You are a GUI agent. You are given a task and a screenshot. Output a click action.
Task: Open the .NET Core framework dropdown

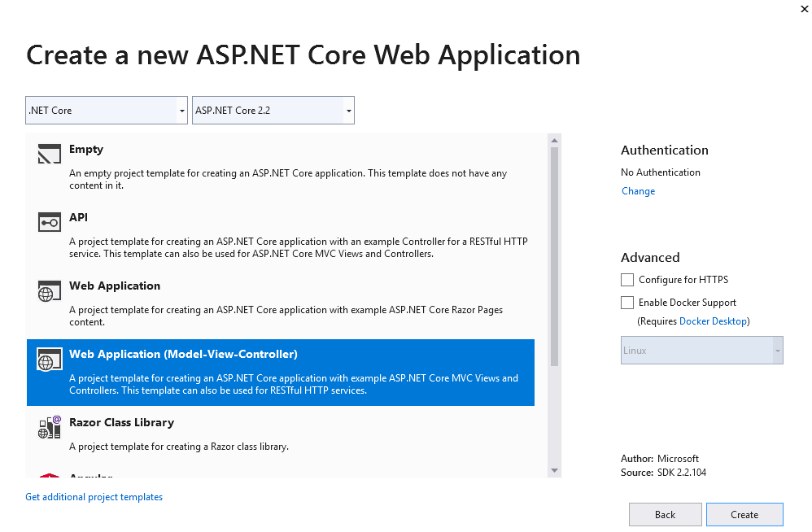coord(180,110)
